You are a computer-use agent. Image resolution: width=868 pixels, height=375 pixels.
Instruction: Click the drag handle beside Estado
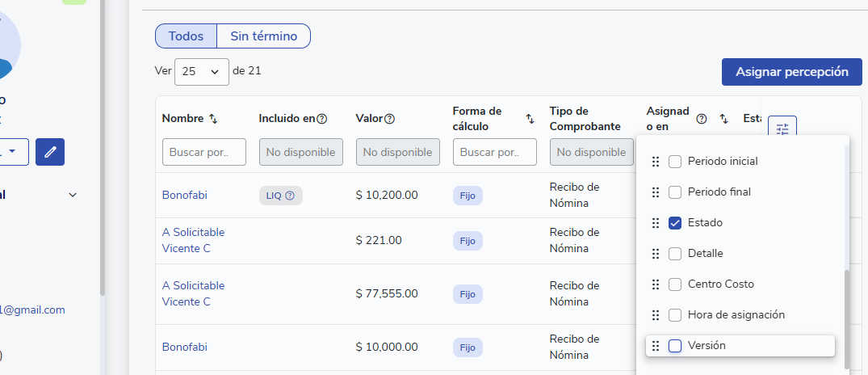pyautogui.click(x=656, y=223)
